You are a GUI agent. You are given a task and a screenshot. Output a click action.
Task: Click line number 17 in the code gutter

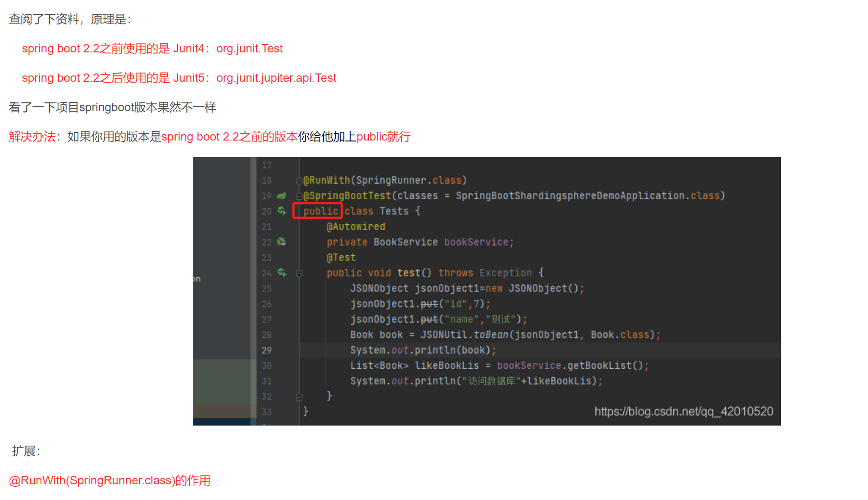[x=267, y=165]
